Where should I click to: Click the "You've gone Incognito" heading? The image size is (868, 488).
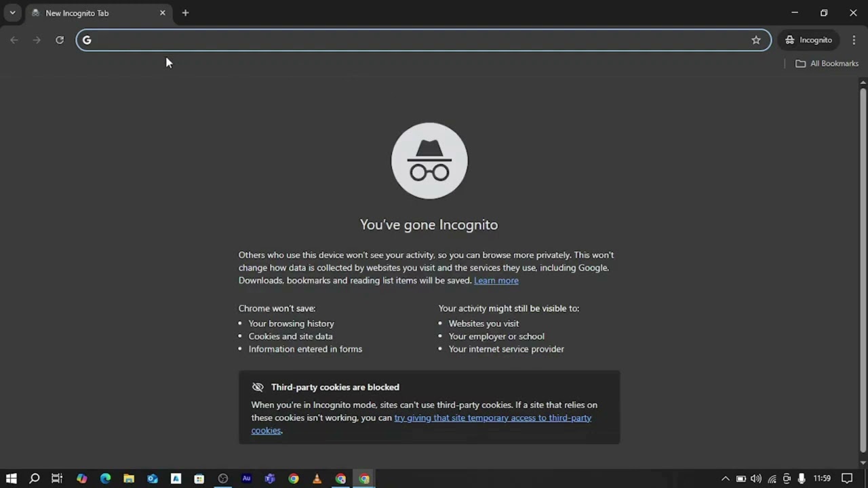coord(429,224)
